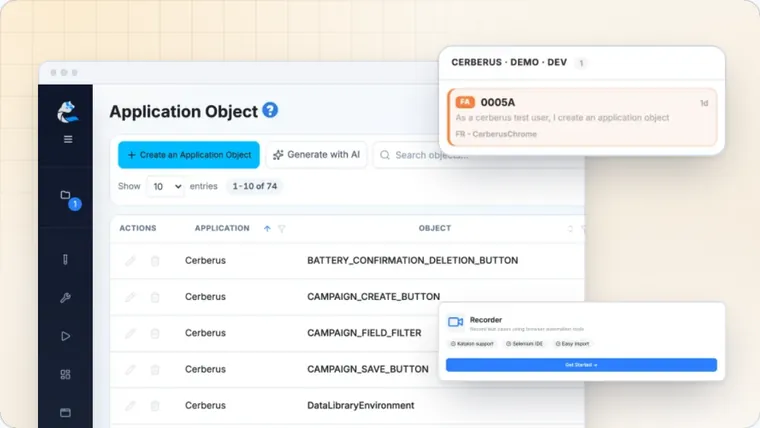Open the folder icon with the 1 badge
760x428 pixels.
pos(65,195)
